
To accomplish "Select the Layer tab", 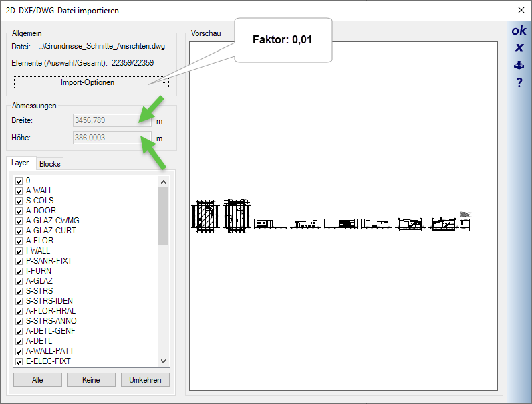I will [20, 163].
